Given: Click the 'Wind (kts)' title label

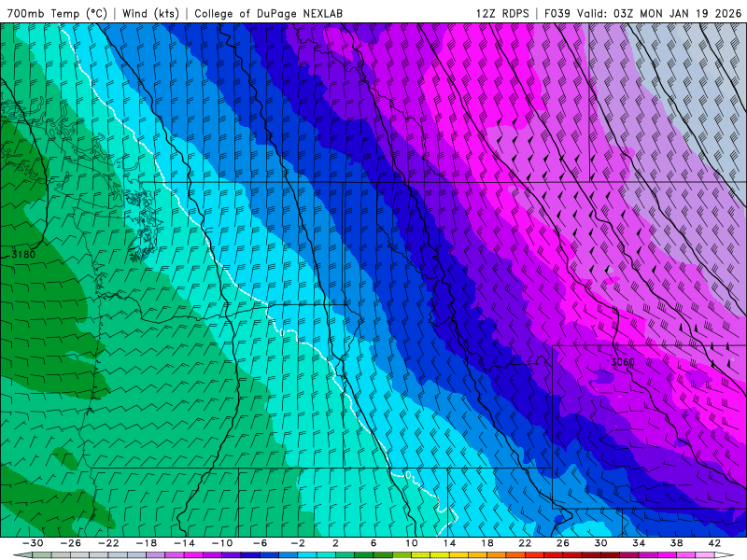Looking at the screenshot, I should pyautogui.click(x=150, y=13).
